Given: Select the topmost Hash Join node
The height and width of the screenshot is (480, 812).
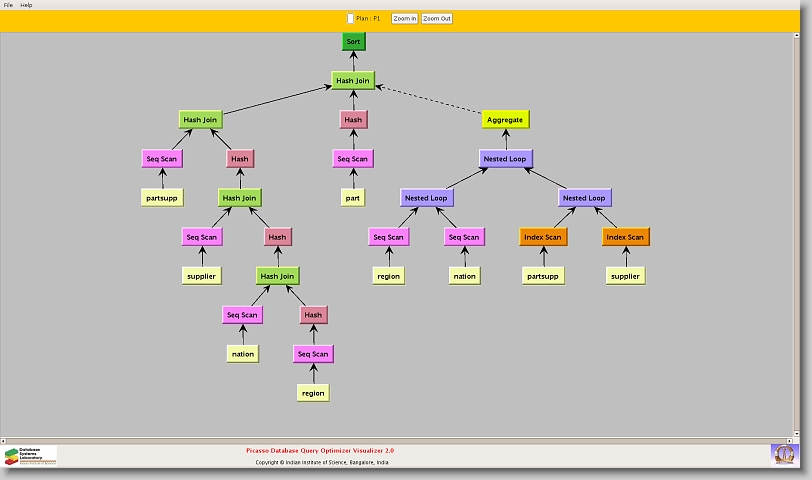Looking at the screenshot, I should coord(353,81).
